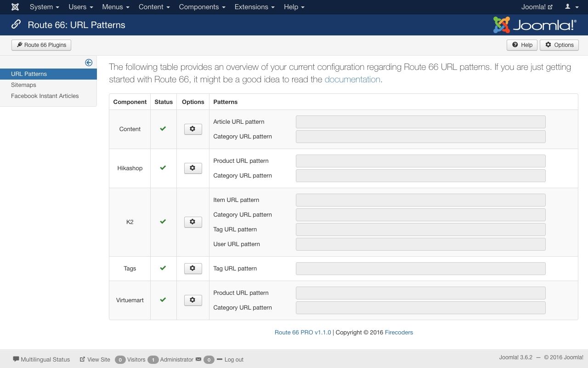Click K2 User URL pattern field
Screen dimensions: 588x368
[x=420, y=244]
